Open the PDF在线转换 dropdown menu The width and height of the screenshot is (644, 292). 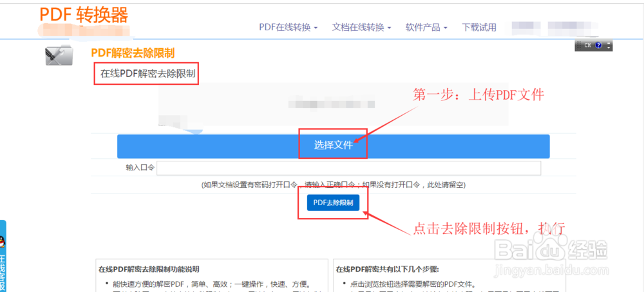tap(289, 28)
